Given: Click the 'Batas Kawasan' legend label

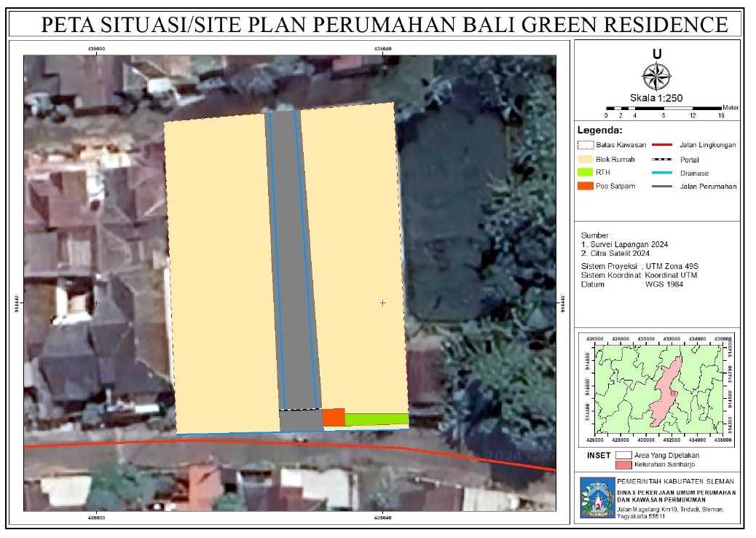Looking at the screenshot, I should point(621,145).
